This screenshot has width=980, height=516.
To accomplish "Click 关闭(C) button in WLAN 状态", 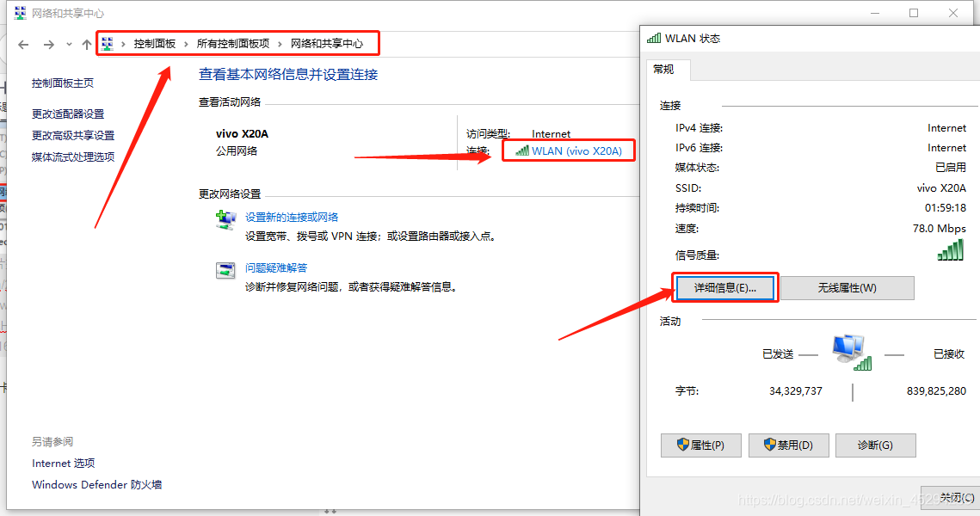I will coord(950,497).
